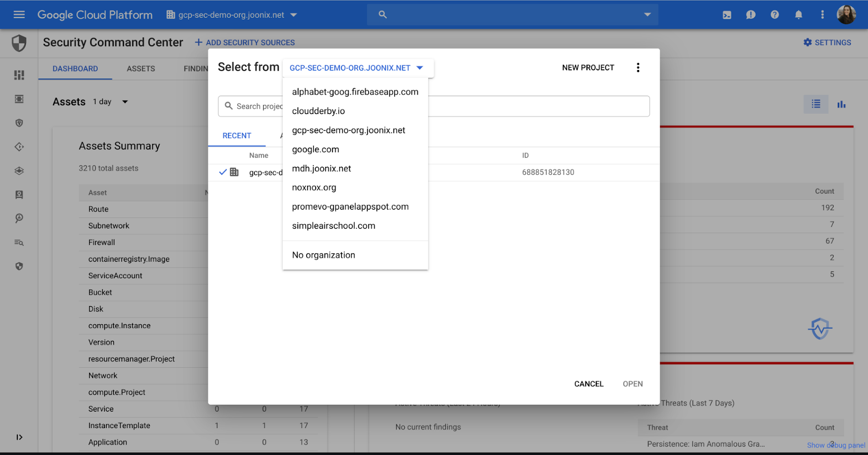
Task: Select the bottom shield icon in sidebar
Action: (x=19, y=266)
